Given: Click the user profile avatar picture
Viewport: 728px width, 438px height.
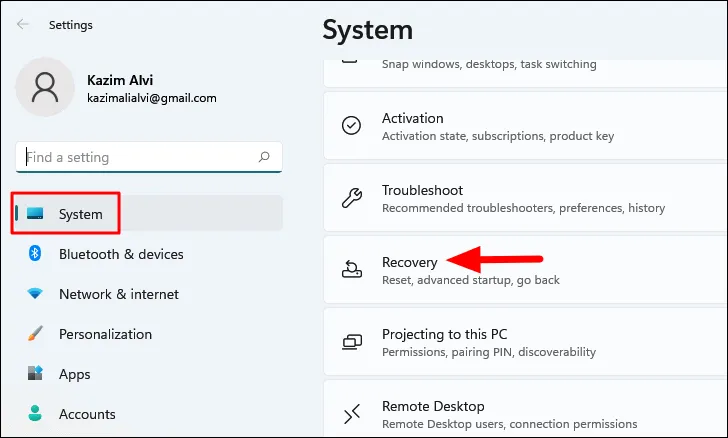Looking at the screenshot, I should (45, 87).
